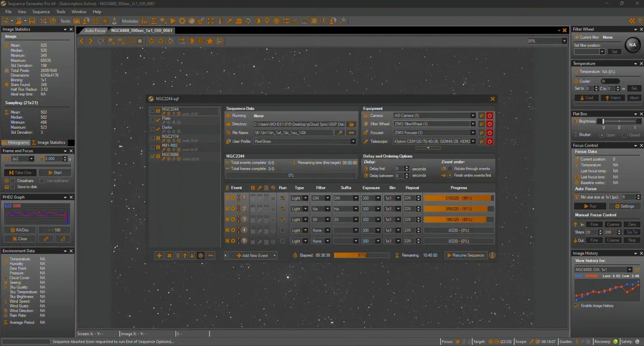The image size is (644, 346).
Task: Click the Take One button
Action: [20, 172]
